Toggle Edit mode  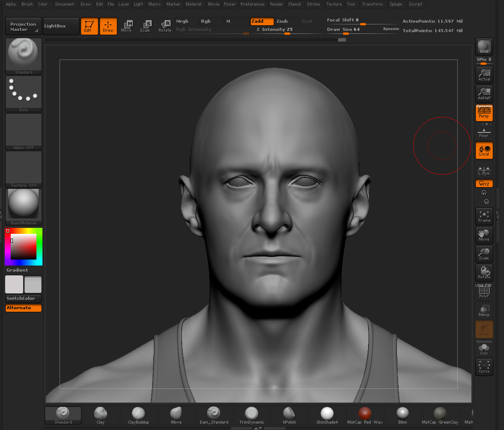click(89, 26)
